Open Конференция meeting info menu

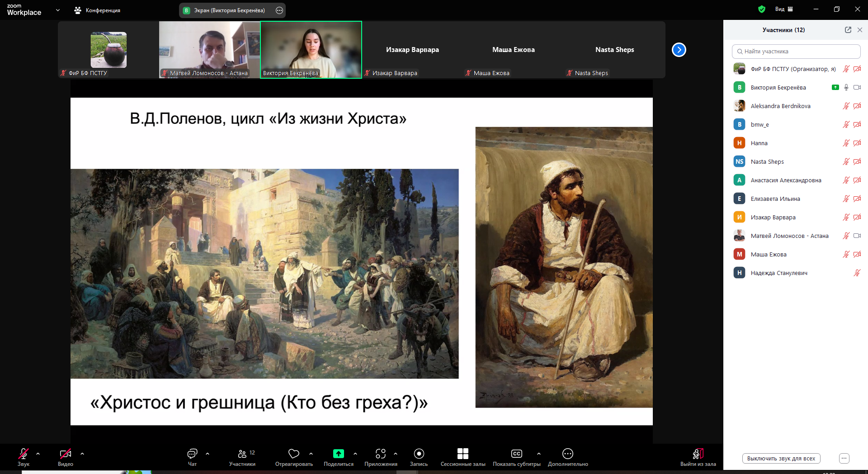tap(97, 10)
